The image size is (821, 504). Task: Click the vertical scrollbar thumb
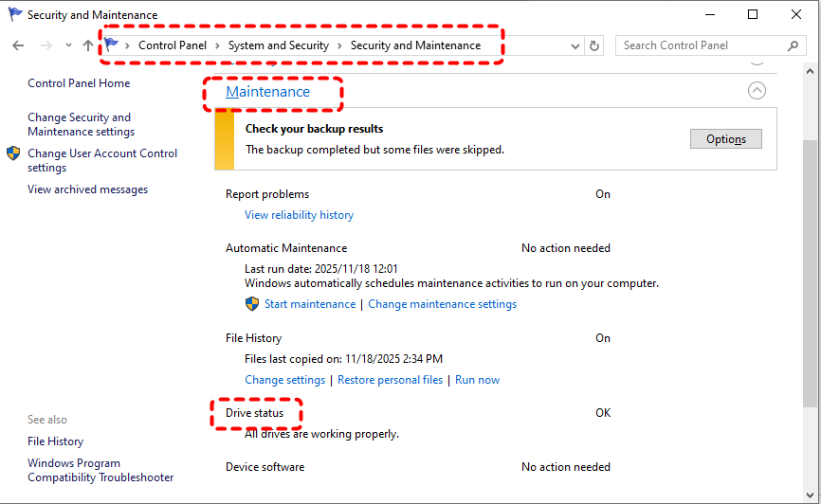[x=811, y=275]
